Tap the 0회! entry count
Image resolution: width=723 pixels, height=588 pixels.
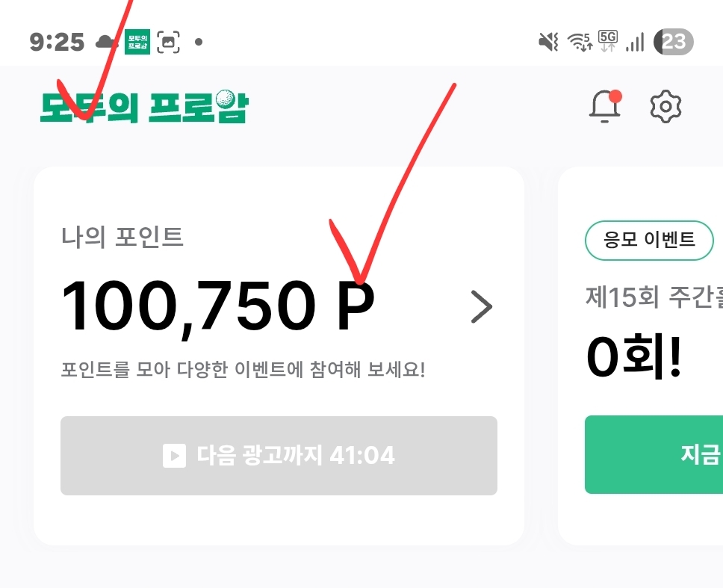[633, 356]
